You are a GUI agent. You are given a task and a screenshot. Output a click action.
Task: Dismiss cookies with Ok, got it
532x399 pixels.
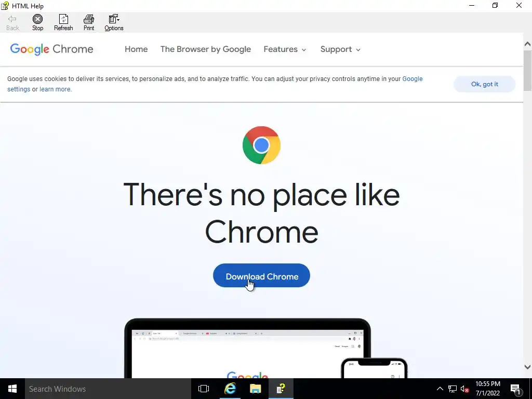pyautogui.click(x=485, y=84)
